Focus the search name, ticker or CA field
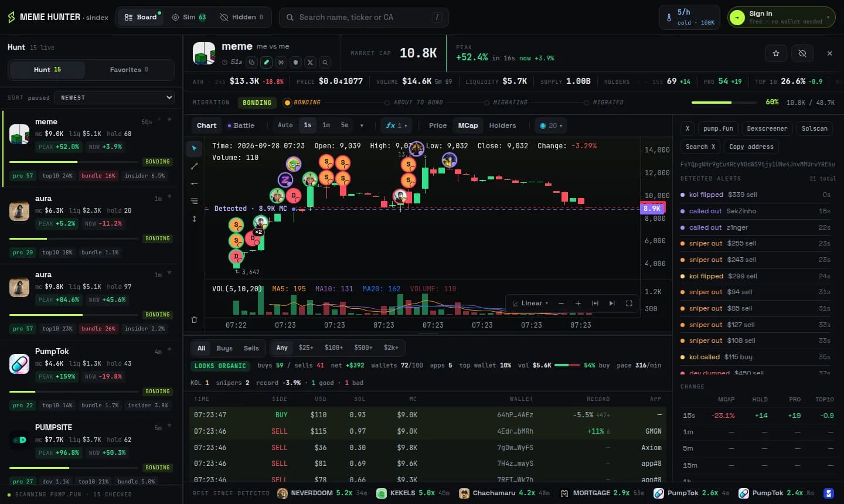Viewport: 844px width, 504px height. pyautogui.click(x=364, y=18)
